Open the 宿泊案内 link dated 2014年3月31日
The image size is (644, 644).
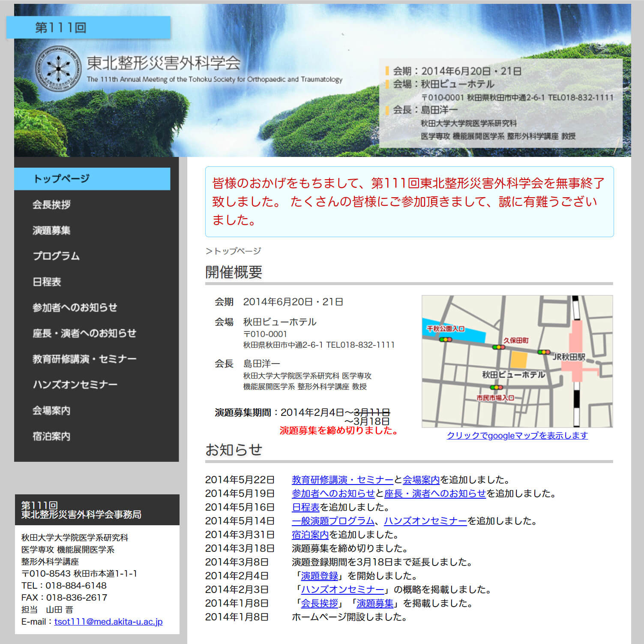click(x=310, y=535)
